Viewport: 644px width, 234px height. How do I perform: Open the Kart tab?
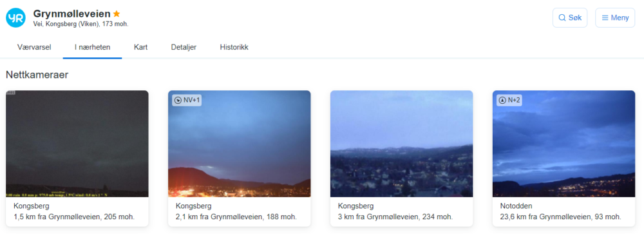140,47
